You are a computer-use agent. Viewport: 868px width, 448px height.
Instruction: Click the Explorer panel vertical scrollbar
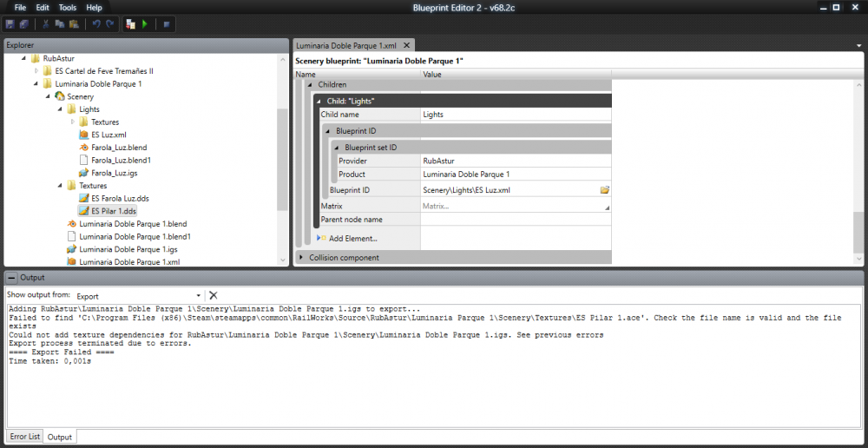281,156
